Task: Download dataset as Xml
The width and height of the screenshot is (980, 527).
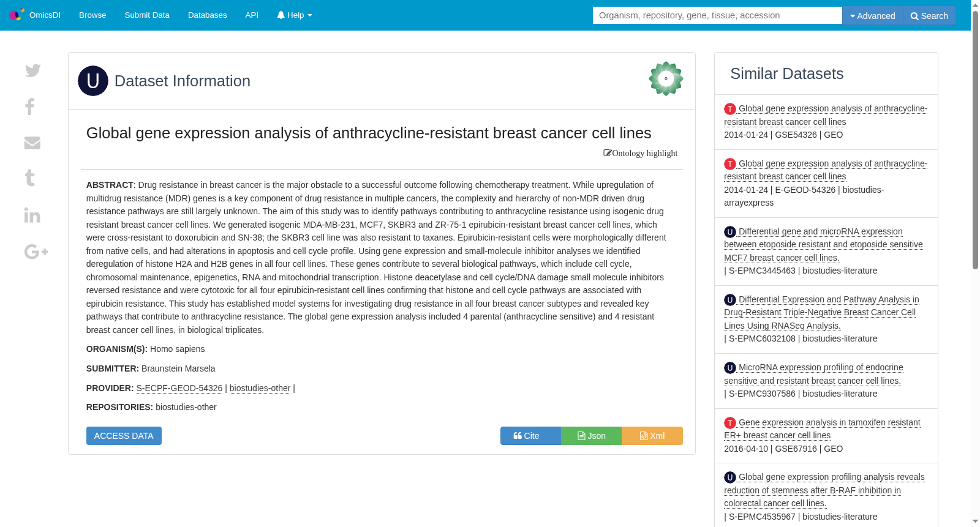Action: [x=652, y=436]
